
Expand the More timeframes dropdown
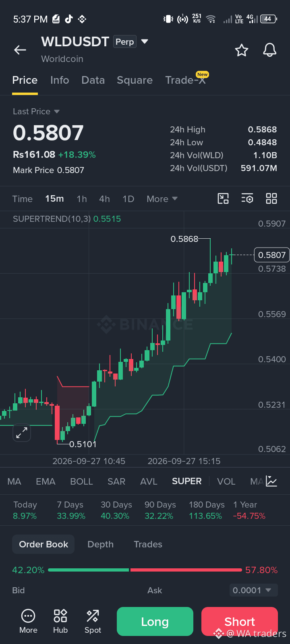pyautogui.click(x=162, y=199)
